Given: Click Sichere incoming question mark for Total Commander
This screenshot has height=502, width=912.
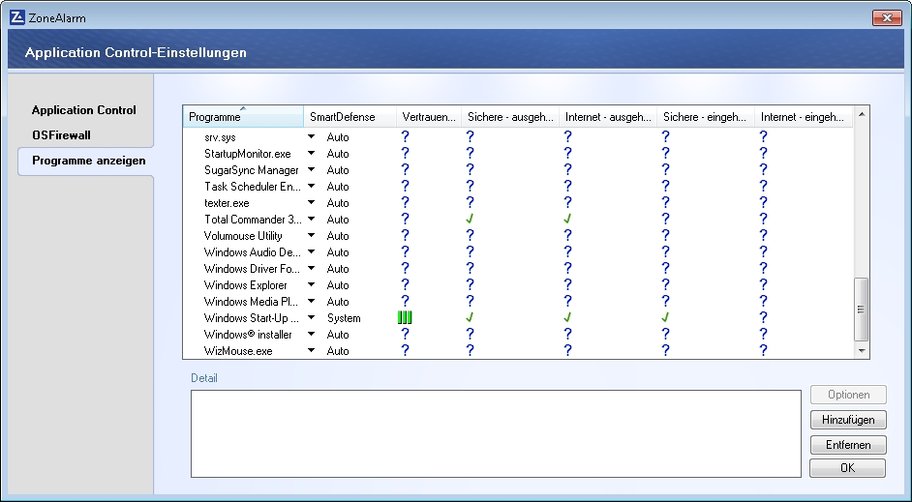Looking at the screenshot, I should (665, 219).
